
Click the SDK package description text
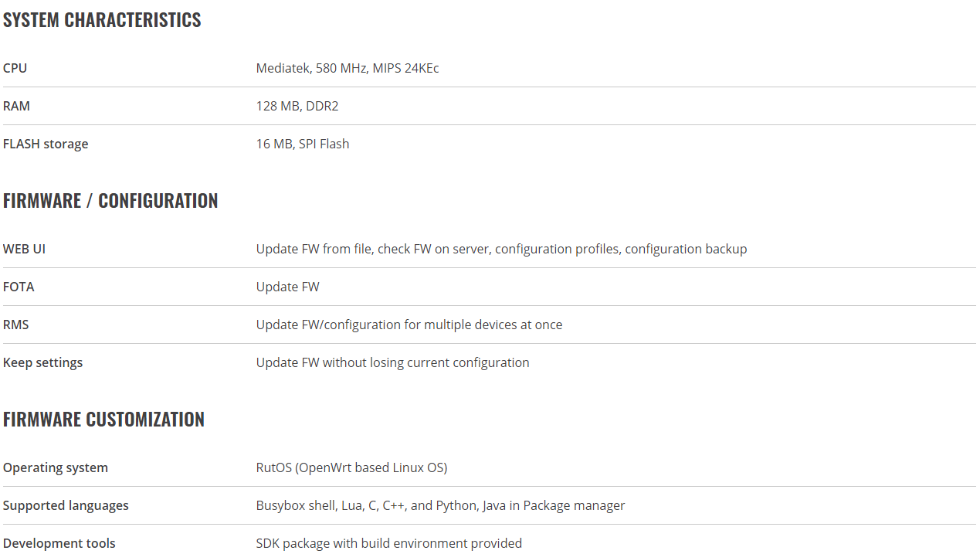[x=389, y=543]
